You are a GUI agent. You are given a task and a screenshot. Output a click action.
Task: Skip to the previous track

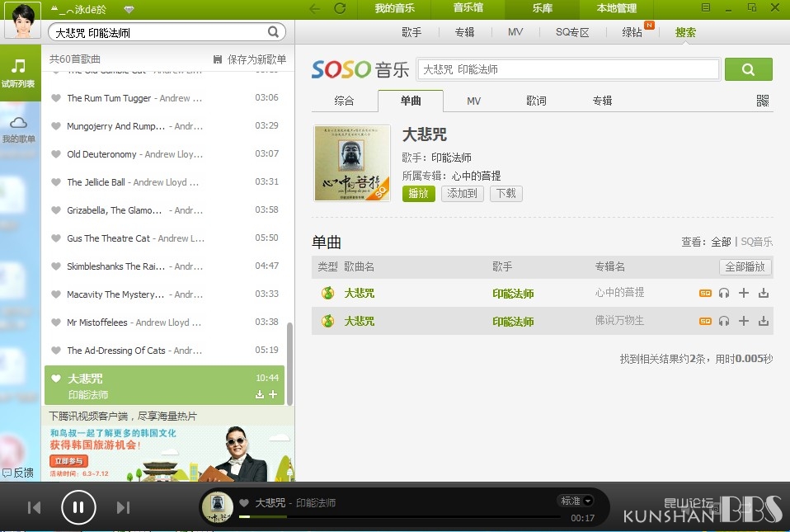coord(35,507)
